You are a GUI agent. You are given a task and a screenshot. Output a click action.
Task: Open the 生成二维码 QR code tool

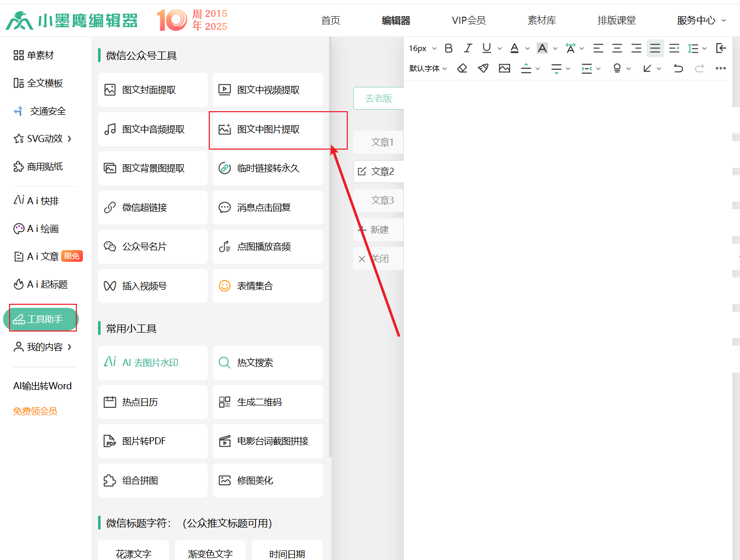[x=267, y=402]
